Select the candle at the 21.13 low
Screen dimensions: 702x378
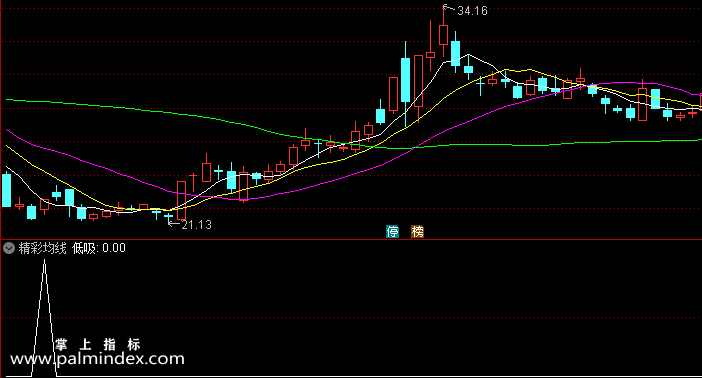[x=168, y=216]
